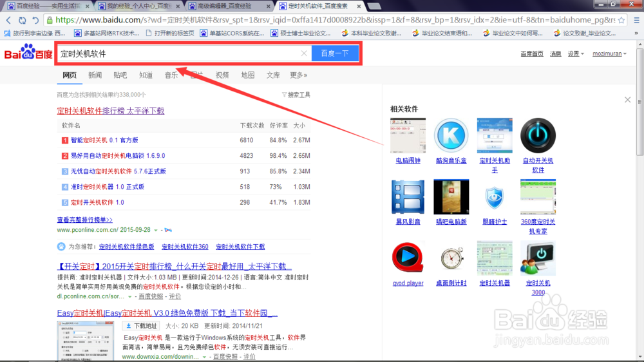This screenshot has height=362, width=644.
Task: Close the related software panel
Action: tap(627, 100)
